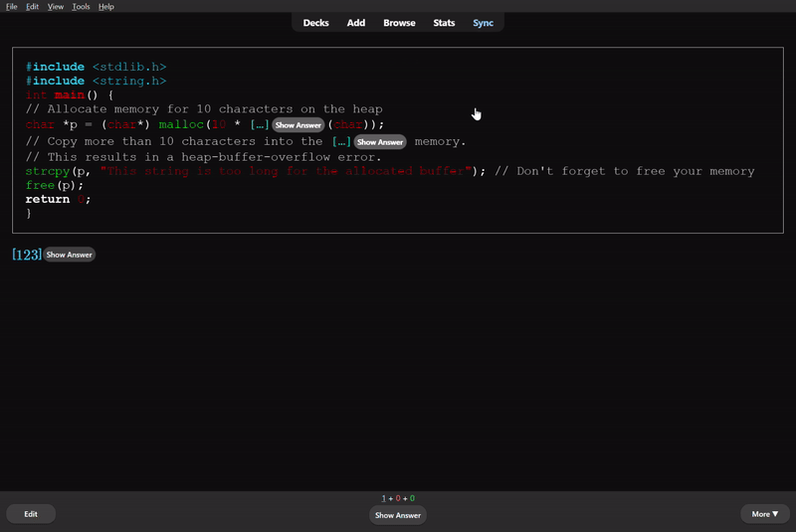Click the green review count '0'
796x532 pixels.
pos(412,498)
